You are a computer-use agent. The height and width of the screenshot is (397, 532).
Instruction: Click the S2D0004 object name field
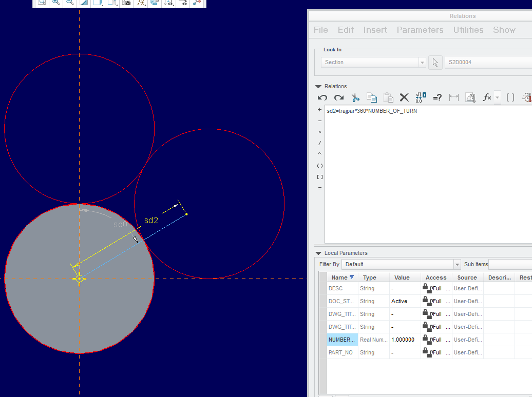click(x=488, y=63)
